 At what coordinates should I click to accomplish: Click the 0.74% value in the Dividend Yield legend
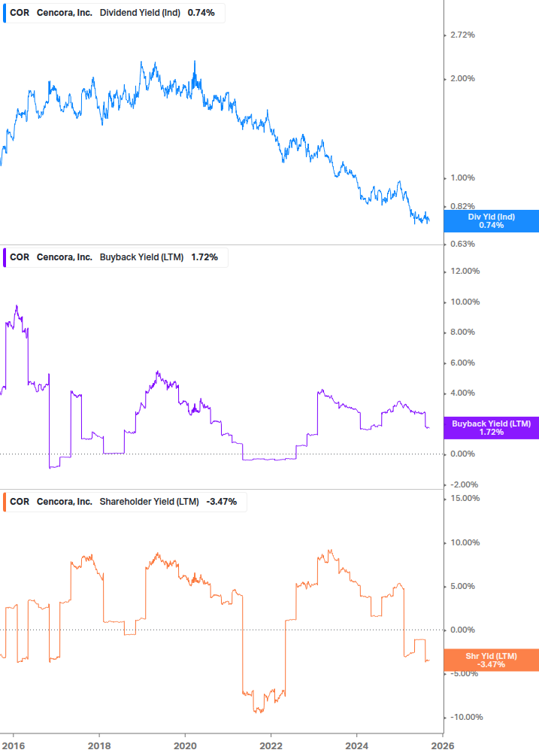[x=201, y=13]
